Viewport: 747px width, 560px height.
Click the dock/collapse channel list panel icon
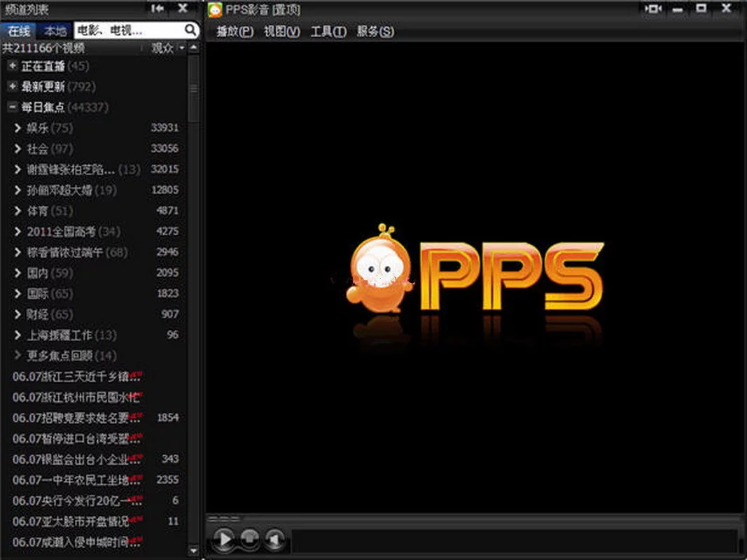click(x=158, y=8)
